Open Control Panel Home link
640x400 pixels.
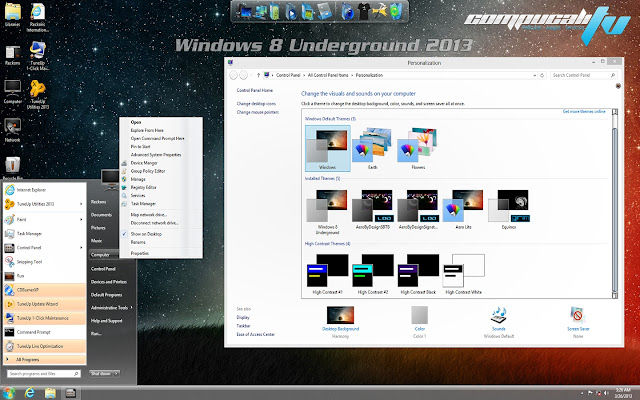click(255, 90)
